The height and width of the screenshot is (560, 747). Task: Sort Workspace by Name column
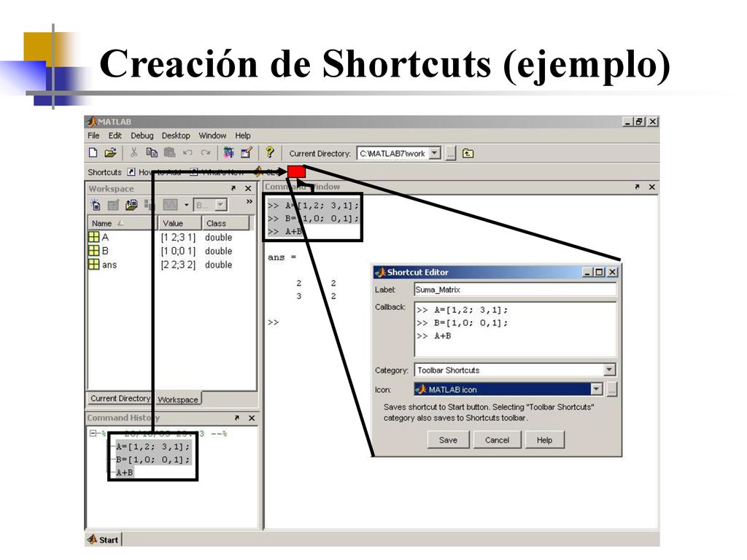pos(123,223)
